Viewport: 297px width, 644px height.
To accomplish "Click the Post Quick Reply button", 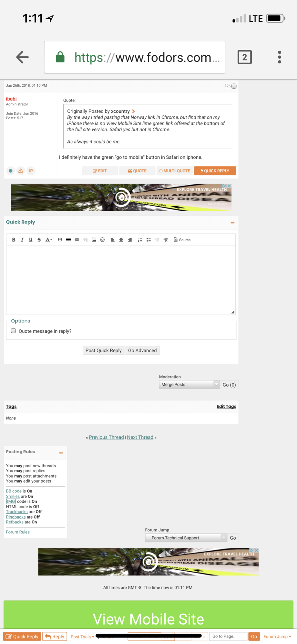I will (x=103, y=350).
